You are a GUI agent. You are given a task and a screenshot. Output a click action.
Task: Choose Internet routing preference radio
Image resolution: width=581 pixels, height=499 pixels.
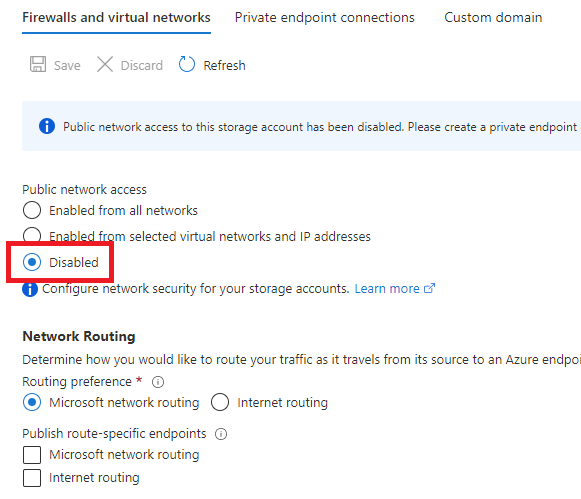(220, 402)
